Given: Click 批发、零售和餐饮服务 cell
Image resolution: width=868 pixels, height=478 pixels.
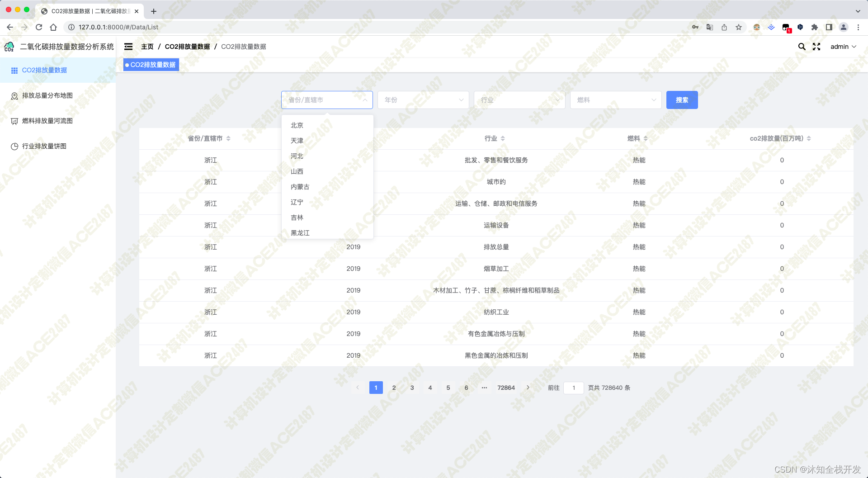Looking at the screenshot, I should 496,160.
